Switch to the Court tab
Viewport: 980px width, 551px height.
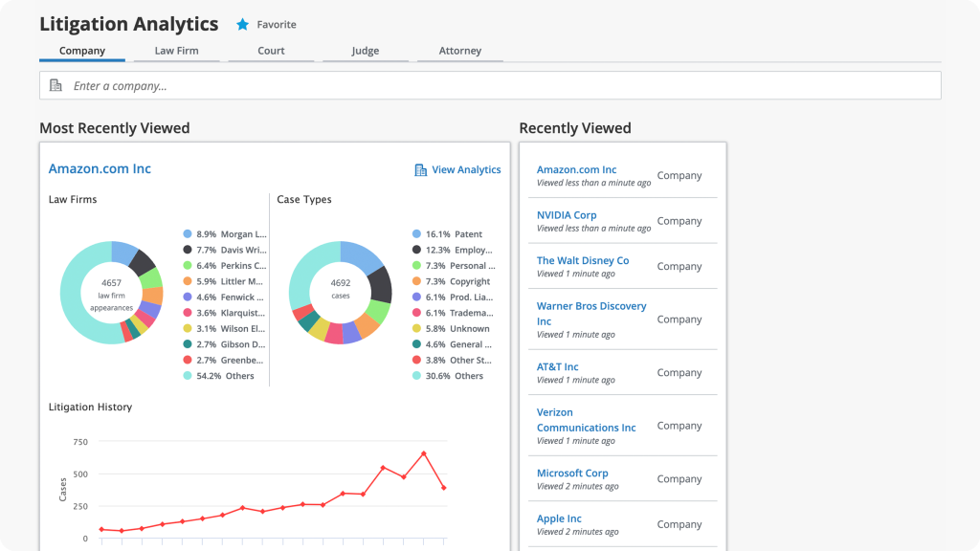[x=271, y=51]
